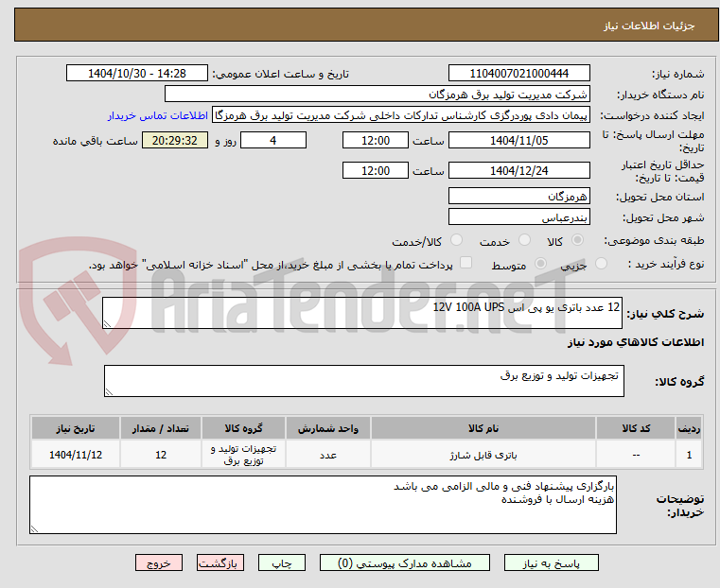Select the خدمت radio button
This screenshot has width=720, height=588.
coord(524,240)
